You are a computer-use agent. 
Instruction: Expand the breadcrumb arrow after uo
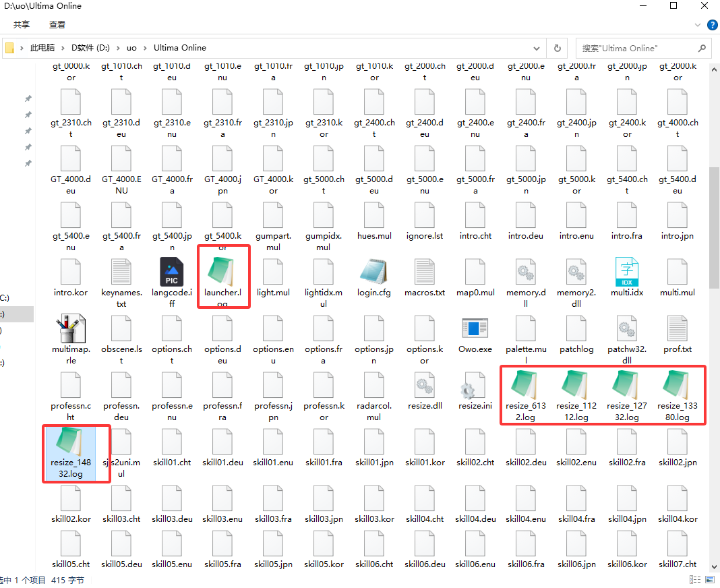(x=145, y=48)
